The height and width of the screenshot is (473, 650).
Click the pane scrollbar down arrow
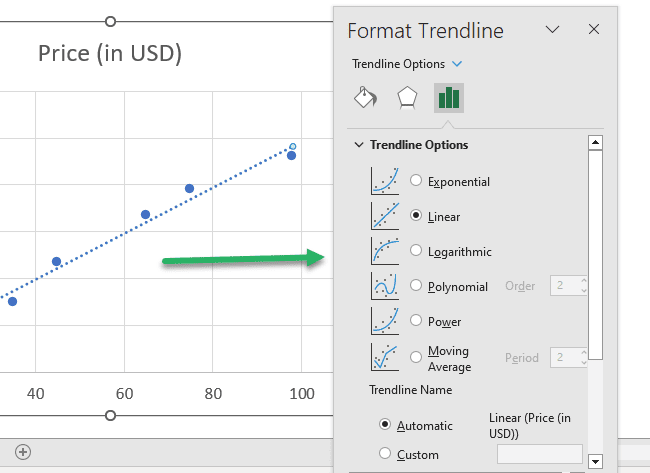[x=595, y=461]
